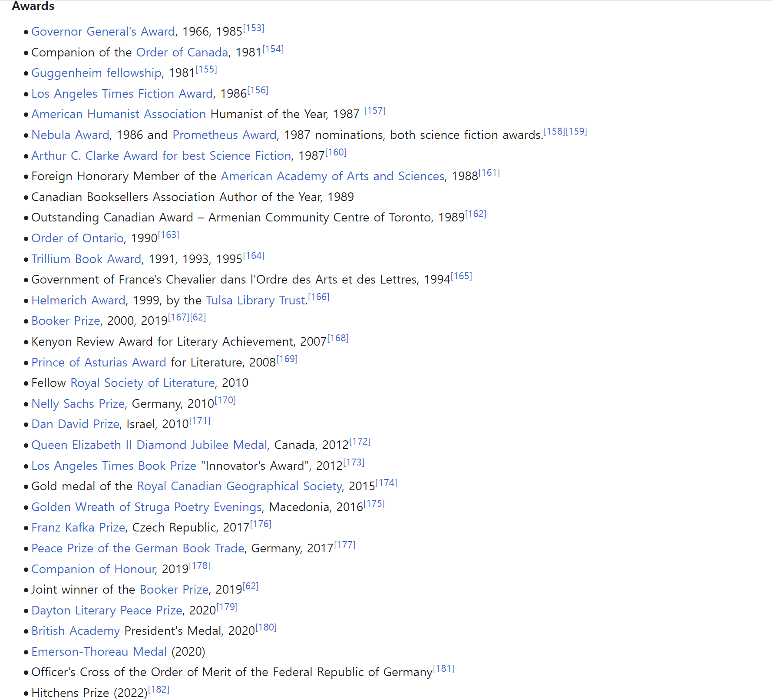Open Los Angeles Times Book Prize link
Viewport: 773px width, 700px height.
[114, 466]
